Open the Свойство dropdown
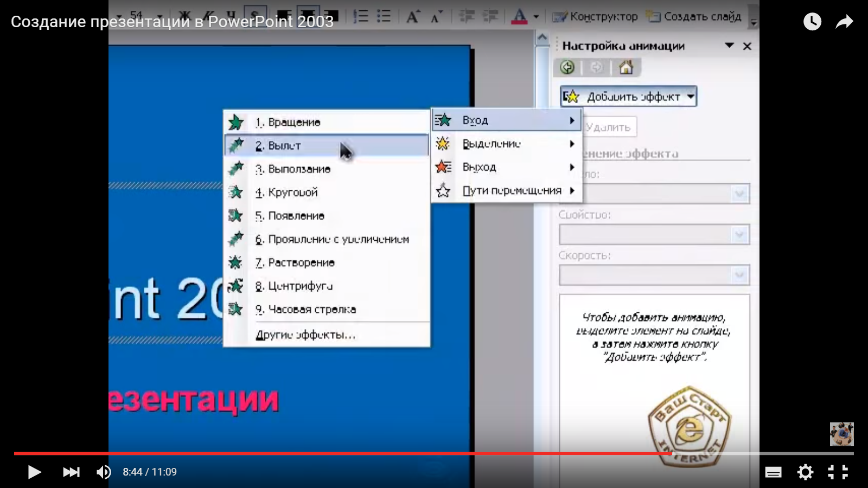Screen dimensions: 868x488 click(x=654, y=234)
